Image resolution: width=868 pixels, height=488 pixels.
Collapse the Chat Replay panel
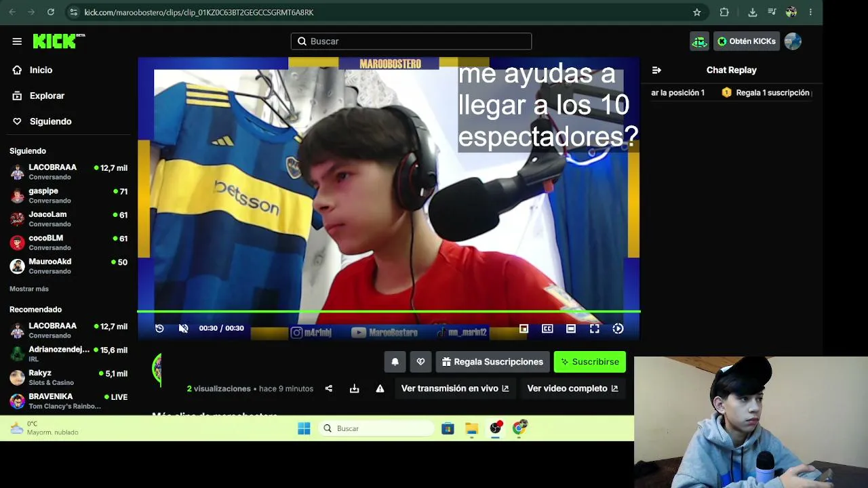coord(656,70)
